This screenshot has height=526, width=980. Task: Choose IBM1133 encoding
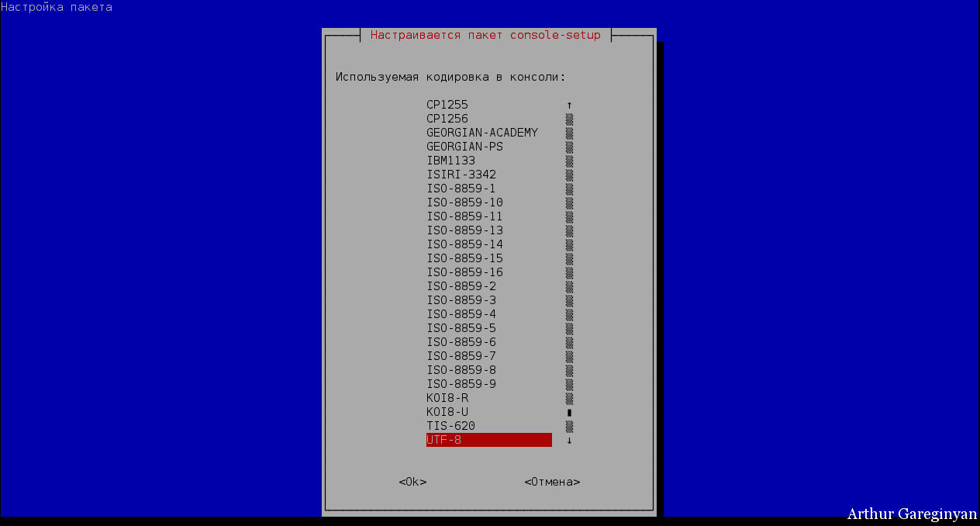point(450,161)
